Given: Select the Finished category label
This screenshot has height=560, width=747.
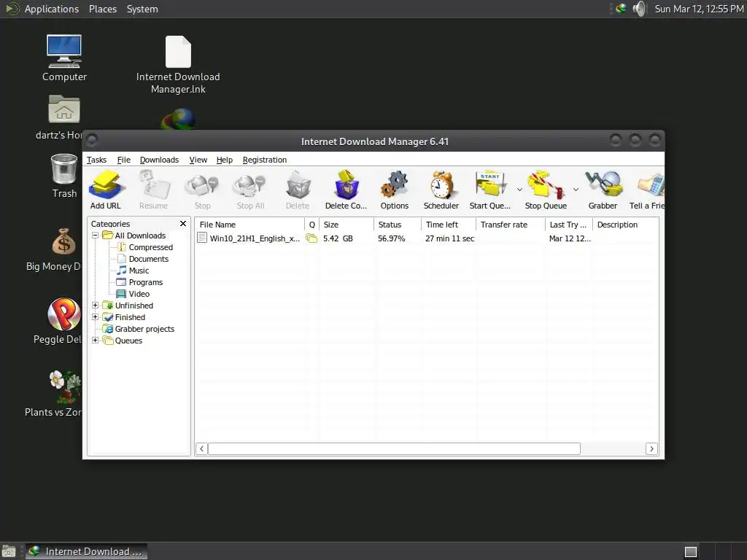Looking at the screenshot, I should (x=130, y=317).
